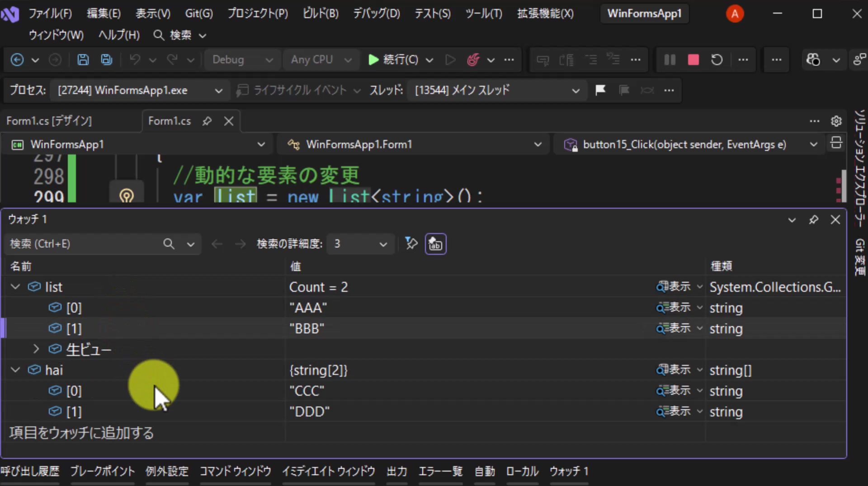Open the ファイル(F) menu
The height and width of the screenshot is (486, 868).
(x=50, y=14)
